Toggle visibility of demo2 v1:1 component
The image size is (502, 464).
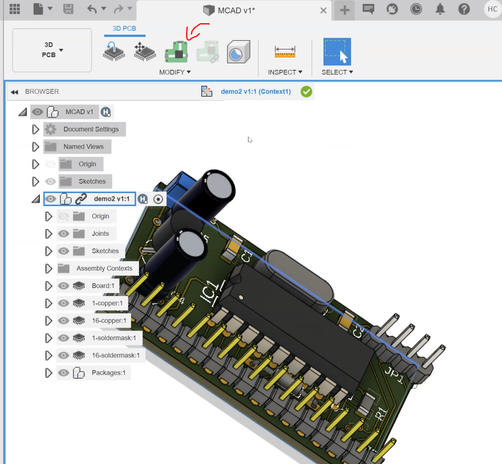[51, 199]
